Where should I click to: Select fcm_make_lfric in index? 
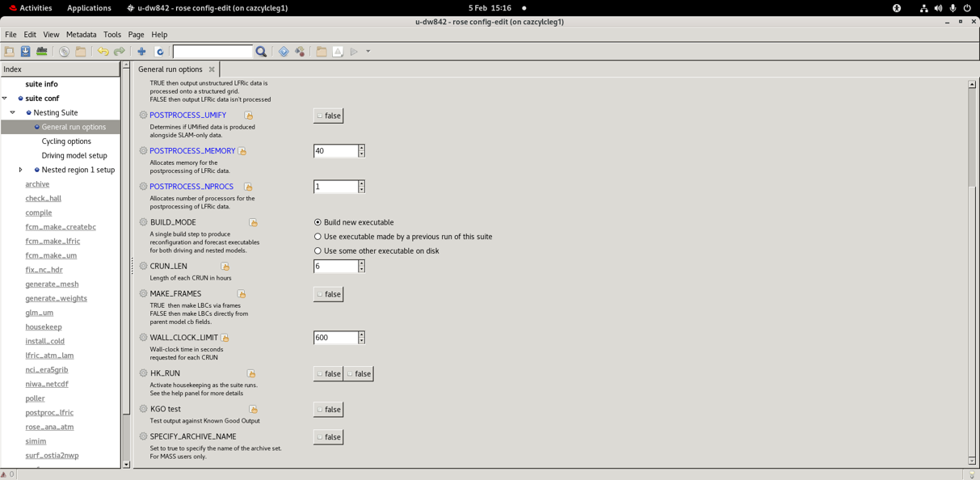point(53,242)
